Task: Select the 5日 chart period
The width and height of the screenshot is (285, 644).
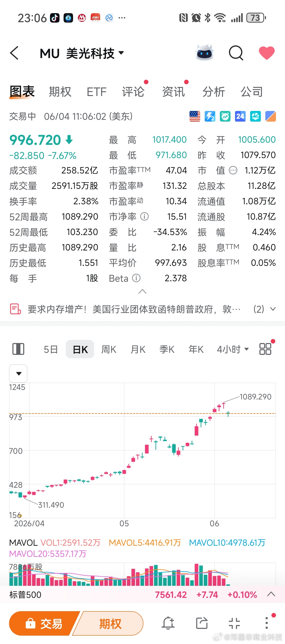Action: click(51, 349)
